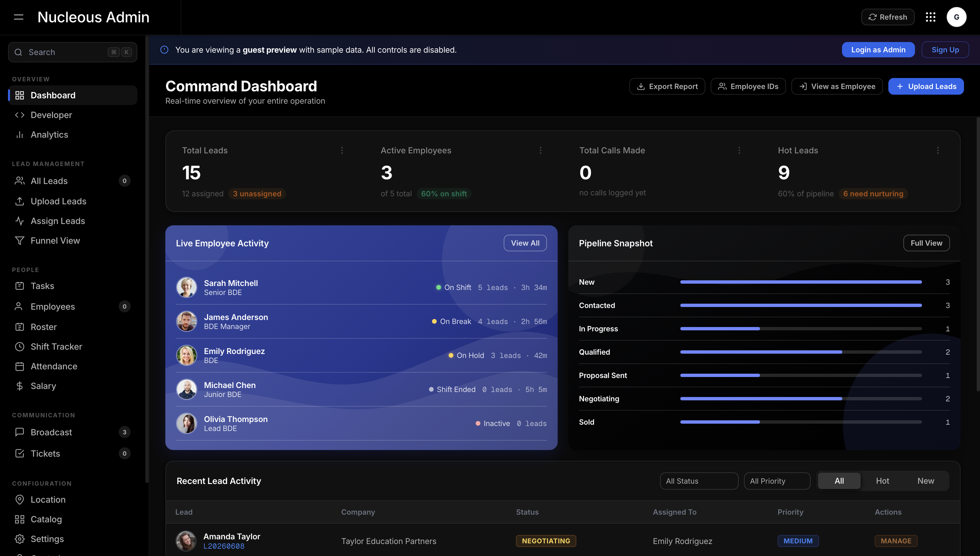
Task: Open the G user avatar menu
Action: click(x=956, y=17)
